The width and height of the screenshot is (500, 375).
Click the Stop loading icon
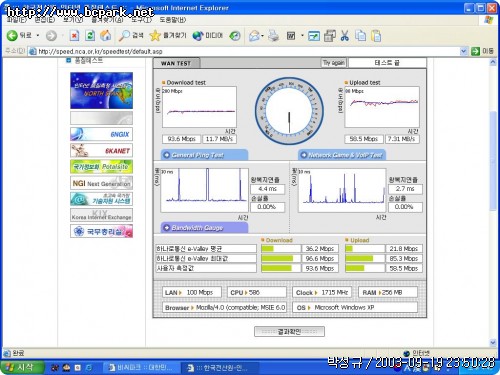point(74,35)
